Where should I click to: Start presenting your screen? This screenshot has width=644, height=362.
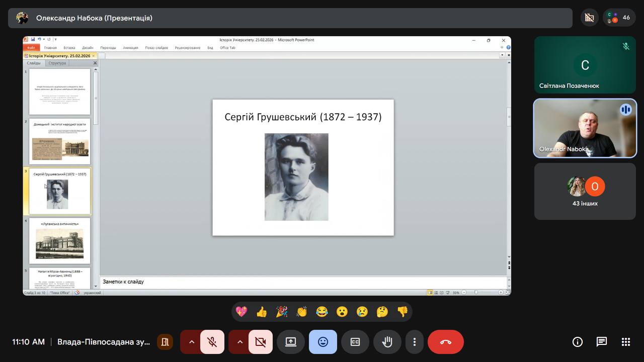[x=291, y=342]
